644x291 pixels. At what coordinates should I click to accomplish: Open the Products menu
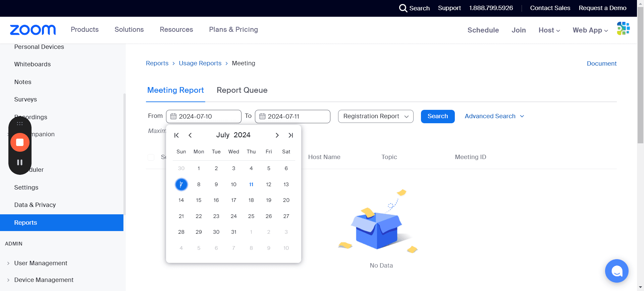click(85, 29)
